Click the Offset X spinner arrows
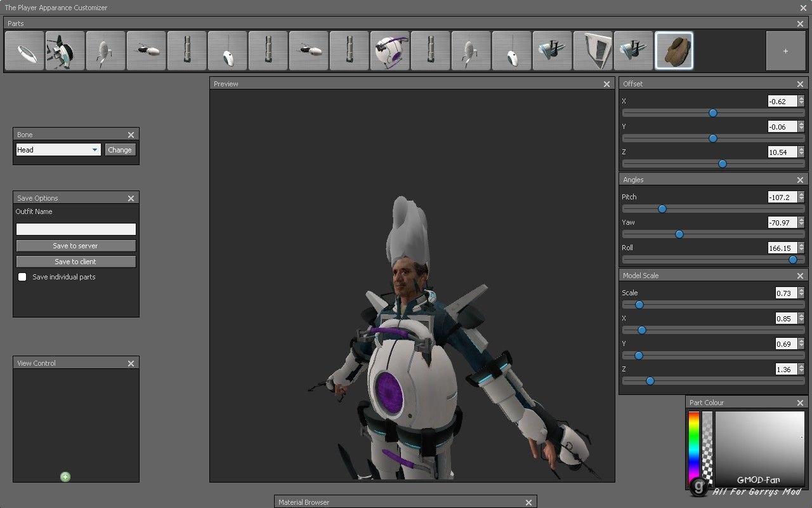Image resolution: width=812 pixels, height=508 pixels. pos(801,101)
